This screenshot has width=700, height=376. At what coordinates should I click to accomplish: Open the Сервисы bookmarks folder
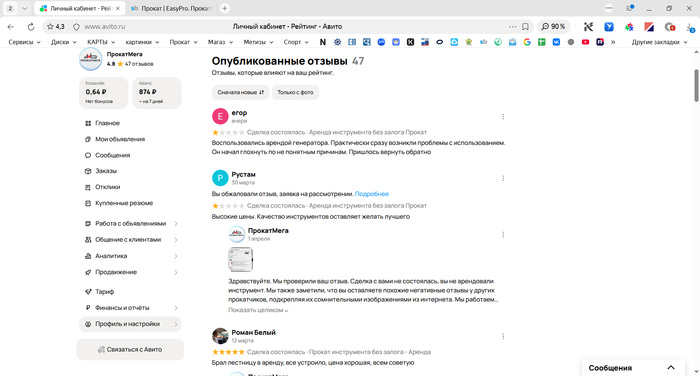24,42
